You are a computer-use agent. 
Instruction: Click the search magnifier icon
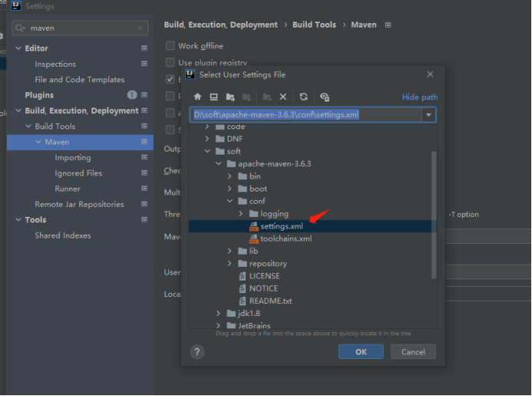tap(20, 28)
